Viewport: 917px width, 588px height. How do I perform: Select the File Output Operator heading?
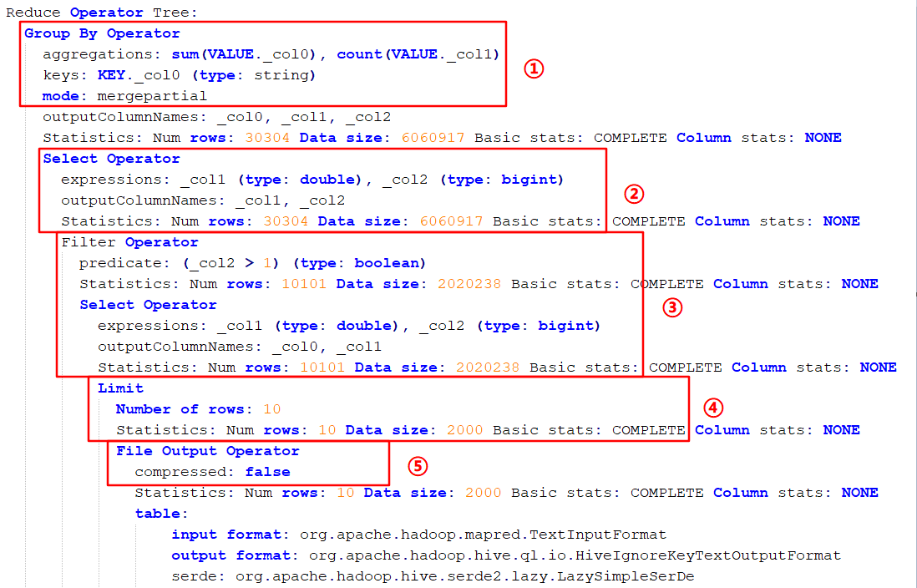(207, 451)
